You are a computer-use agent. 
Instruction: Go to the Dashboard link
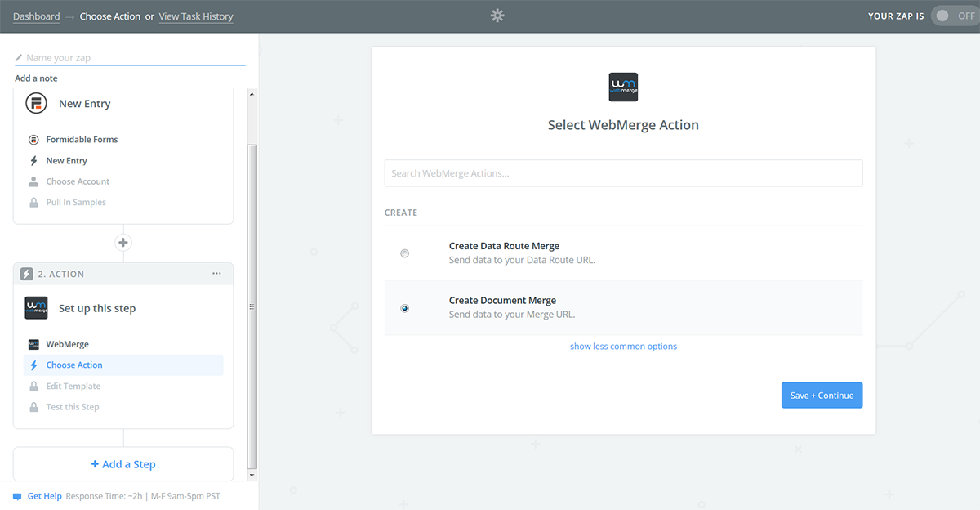(37, 16)
